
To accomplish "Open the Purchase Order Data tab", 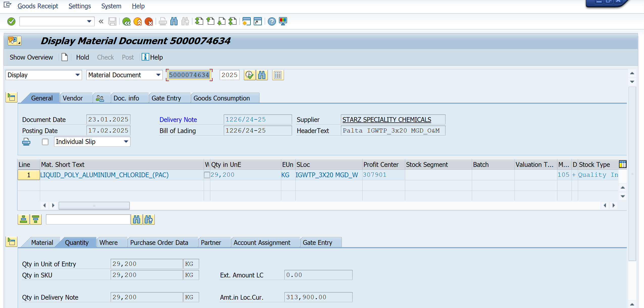I will tap(159, 243).
